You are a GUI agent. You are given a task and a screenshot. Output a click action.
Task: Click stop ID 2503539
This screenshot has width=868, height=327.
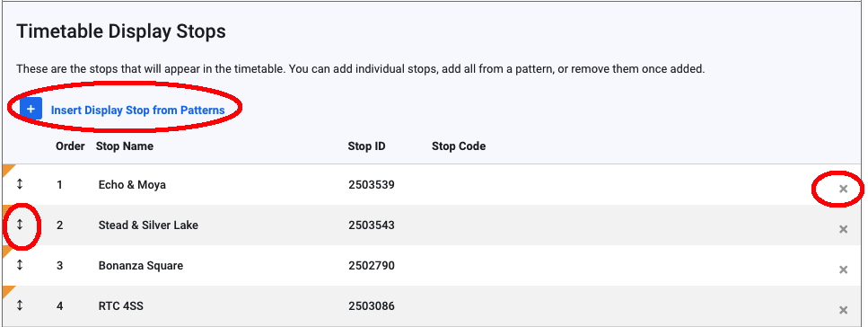(x=372, y=184)
